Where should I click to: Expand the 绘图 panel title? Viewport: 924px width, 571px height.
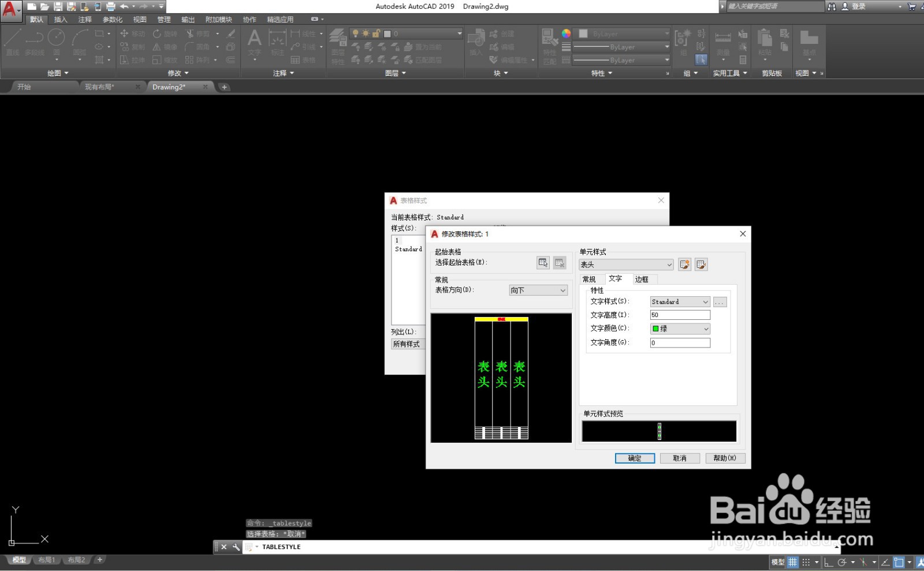coord(58,73)
